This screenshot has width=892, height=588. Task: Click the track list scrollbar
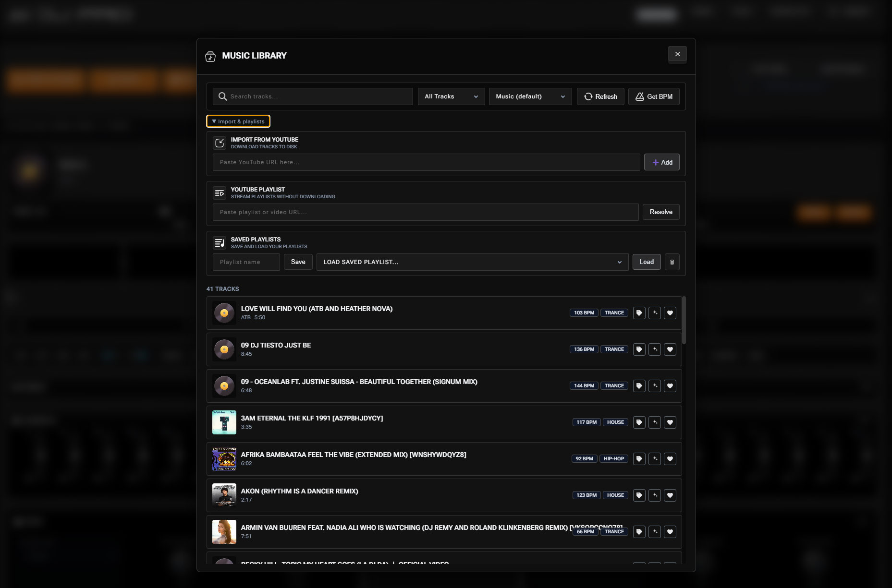pyautogui.click(x=684, y=320)
